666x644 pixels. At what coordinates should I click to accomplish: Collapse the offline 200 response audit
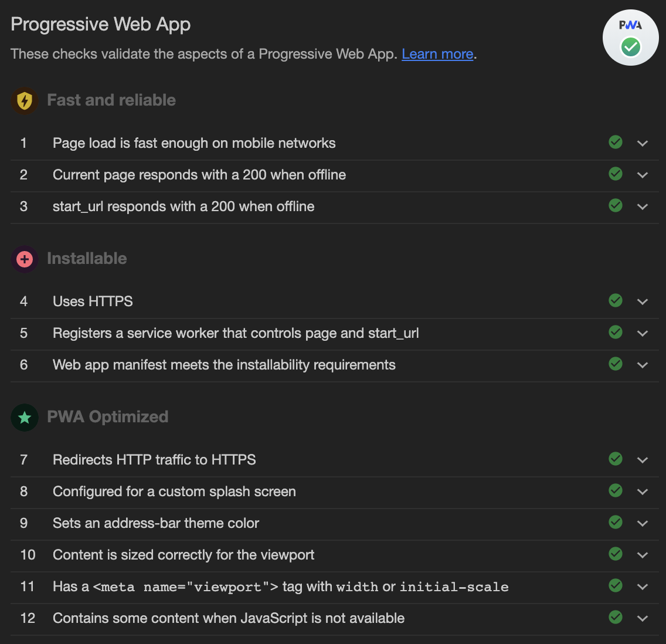click(643, 174)
